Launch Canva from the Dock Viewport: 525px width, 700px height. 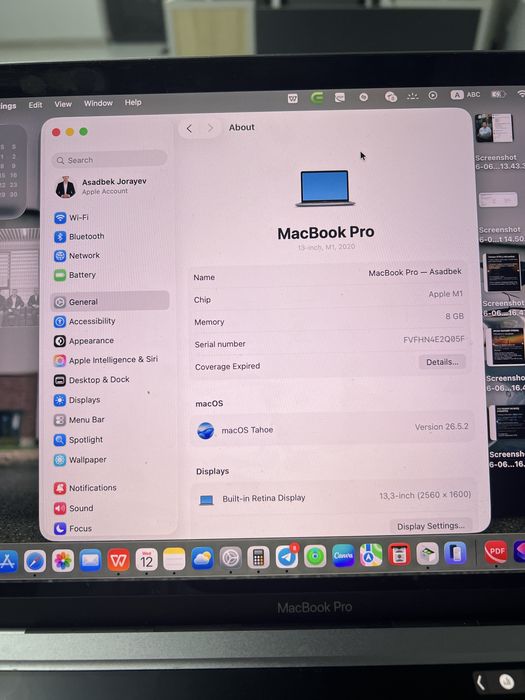(343, 555)
